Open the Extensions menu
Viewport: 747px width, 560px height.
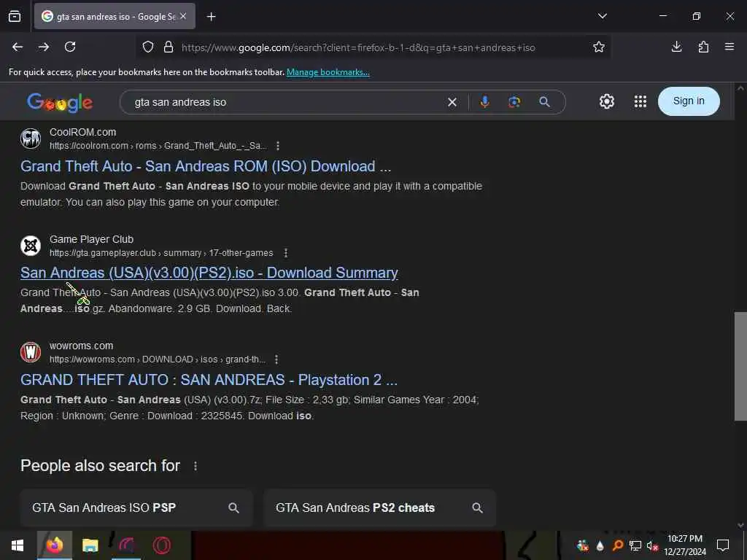pos(703,47)
